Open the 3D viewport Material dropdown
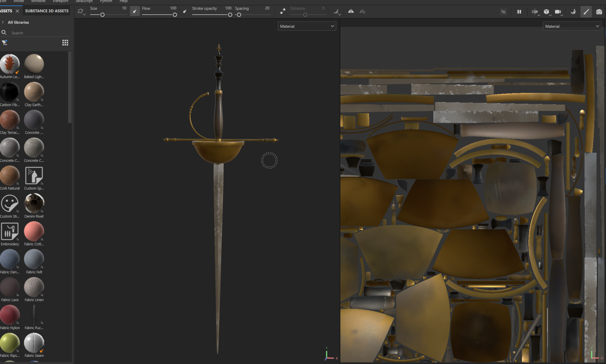Image resolution: width=606 pixels, height=364 pixels. pyautogui.click(x=307, y=26)
